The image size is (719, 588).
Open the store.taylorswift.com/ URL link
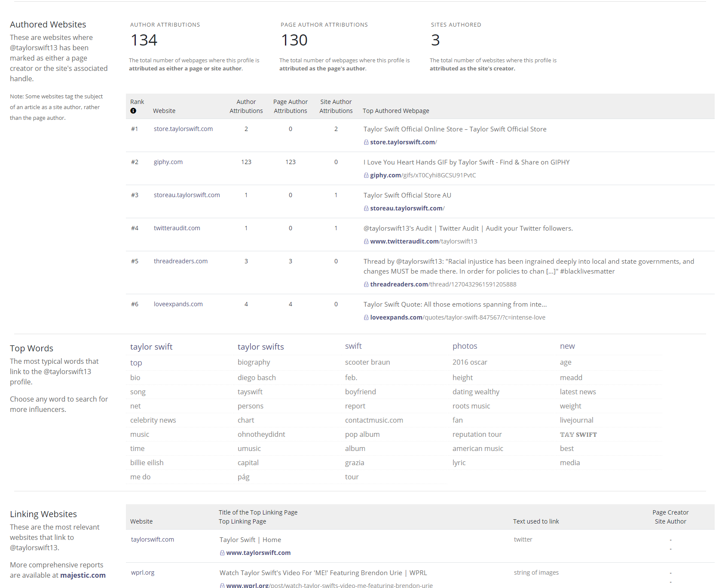point(404,142)
